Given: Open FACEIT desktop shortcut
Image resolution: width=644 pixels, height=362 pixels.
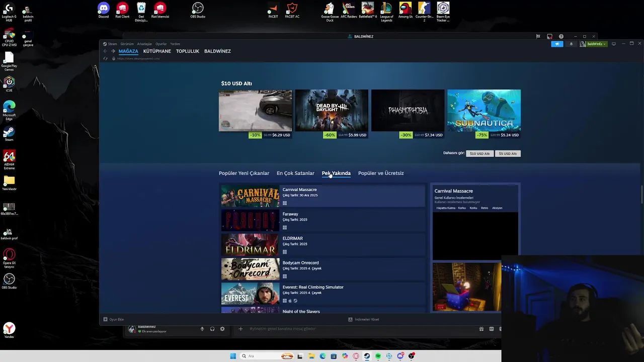Looking at the screenshot, I should click(273, 10).
